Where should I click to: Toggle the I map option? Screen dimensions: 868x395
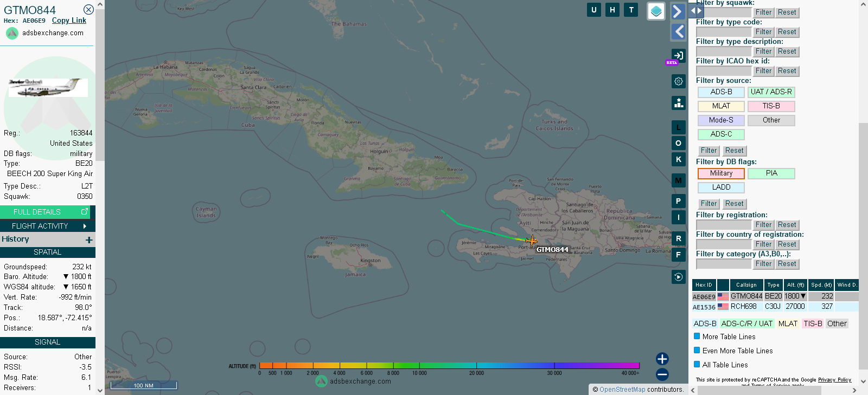[x=678, y=217]
